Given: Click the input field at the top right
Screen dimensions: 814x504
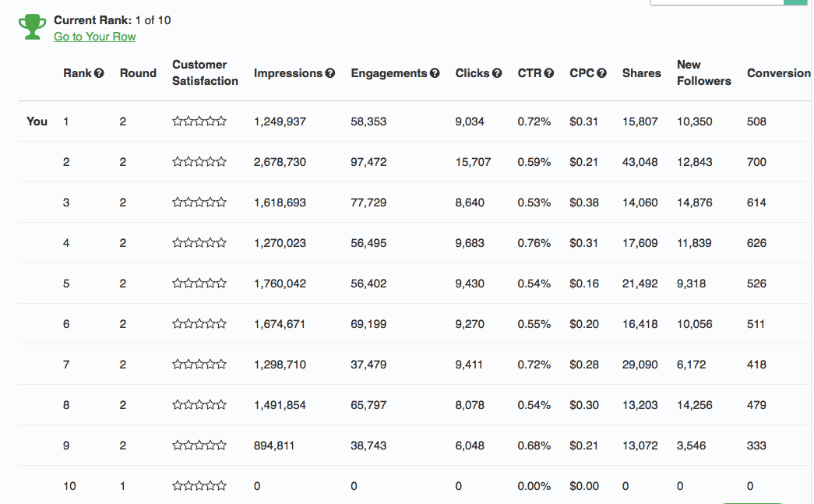Looking at the screenshot, I should [717, 2].
